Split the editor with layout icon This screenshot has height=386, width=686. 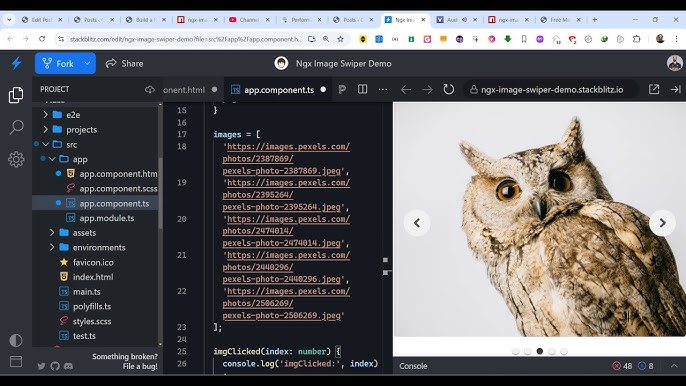[x=362, y=89]
